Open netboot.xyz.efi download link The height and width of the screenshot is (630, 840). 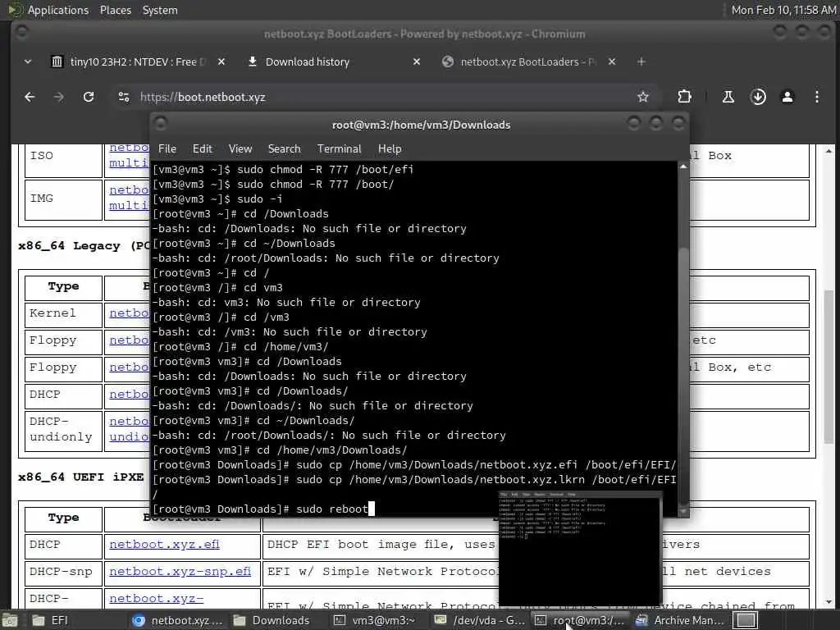pyautogui.click(x=164, y=545)
